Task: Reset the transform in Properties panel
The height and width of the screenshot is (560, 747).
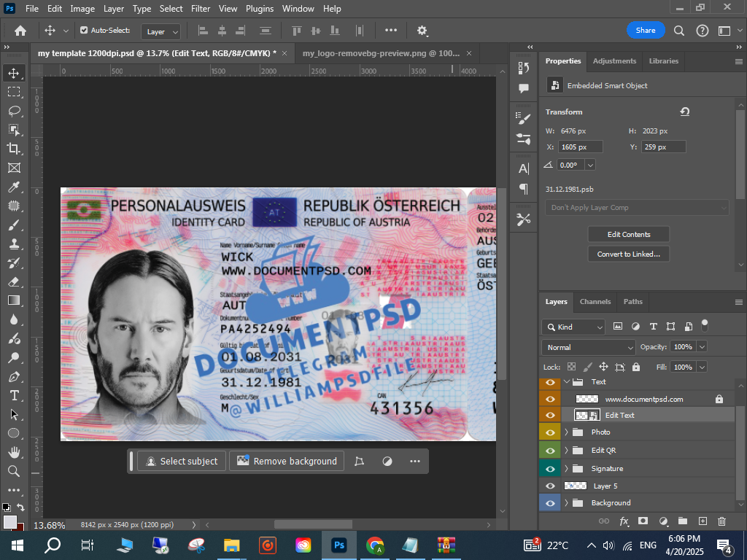Action: click(684, 112)
